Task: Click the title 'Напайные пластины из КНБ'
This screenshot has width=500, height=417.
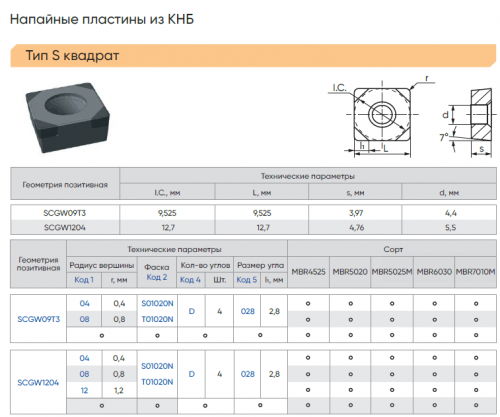Action: (x=102, y=19)
